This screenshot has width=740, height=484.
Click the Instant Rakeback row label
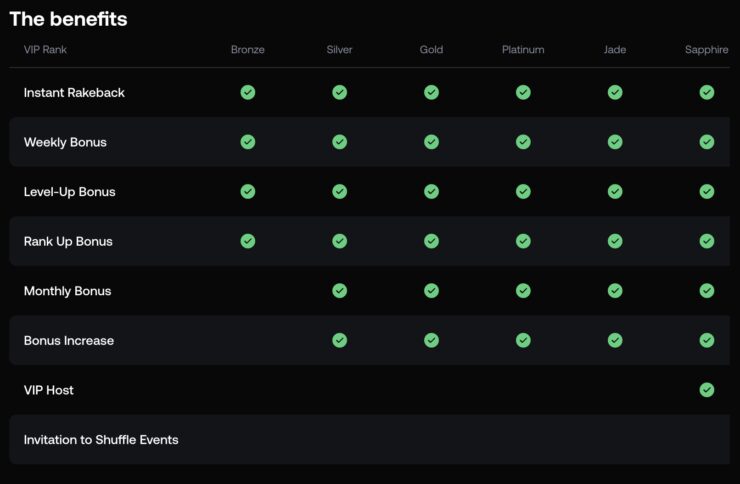74,93
